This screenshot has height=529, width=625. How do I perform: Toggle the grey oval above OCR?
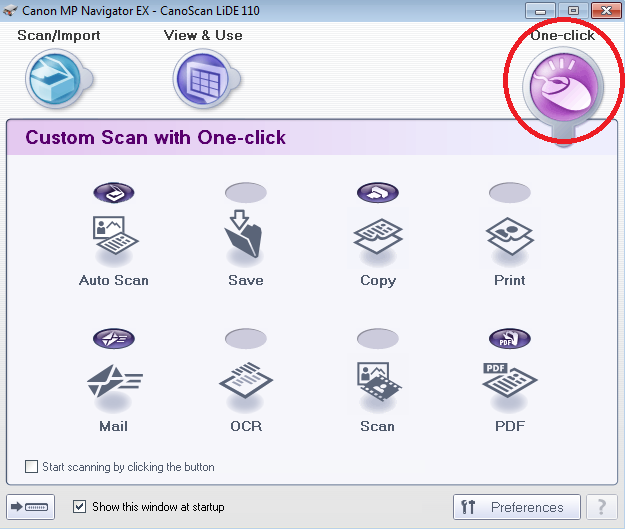tap(246, 338)
